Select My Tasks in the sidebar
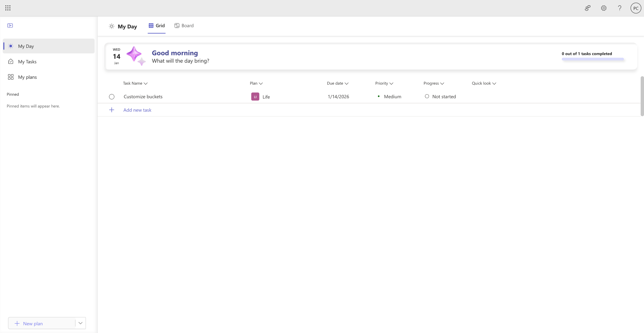Screen dimensions: 644x333 [x=27, y=62]
